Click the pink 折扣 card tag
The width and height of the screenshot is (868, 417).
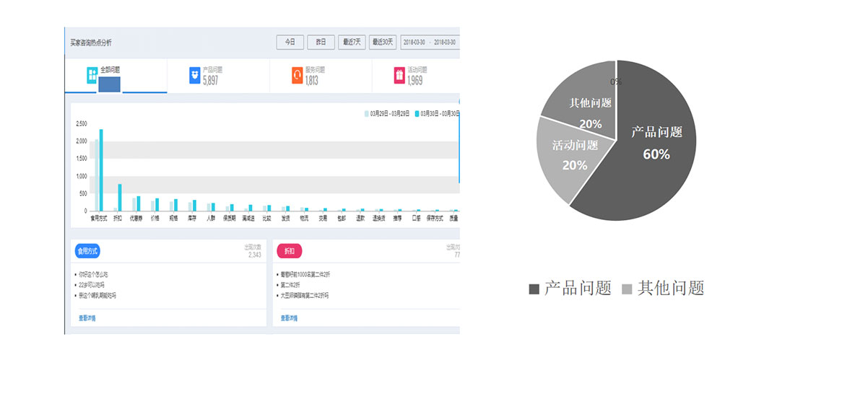coord(289,251)
